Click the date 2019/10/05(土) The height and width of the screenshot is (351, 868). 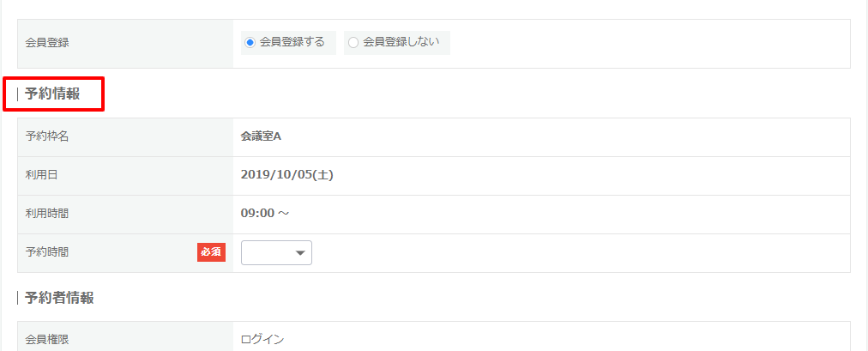[287, 175]
